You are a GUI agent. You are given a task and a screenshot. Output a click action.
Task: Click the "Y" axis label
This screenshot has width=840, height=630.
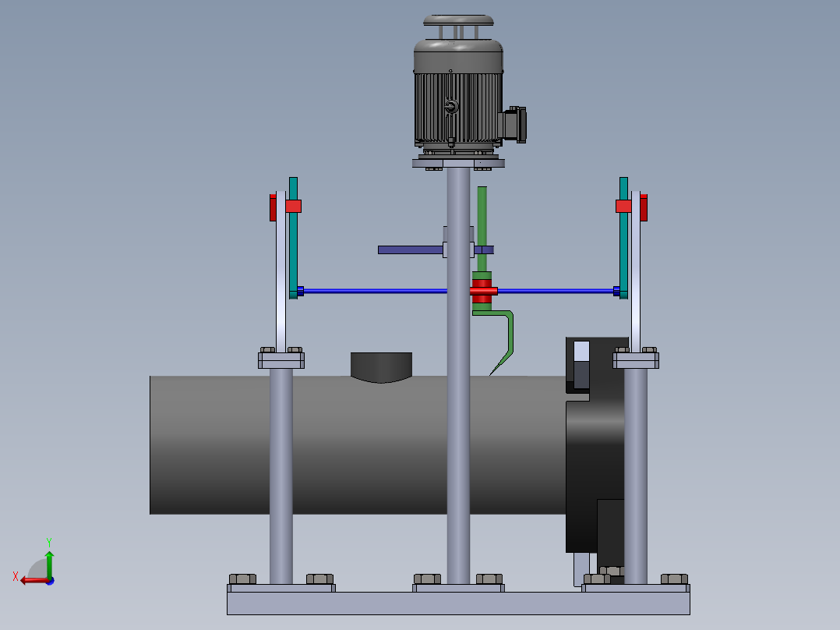coord(49,542)
